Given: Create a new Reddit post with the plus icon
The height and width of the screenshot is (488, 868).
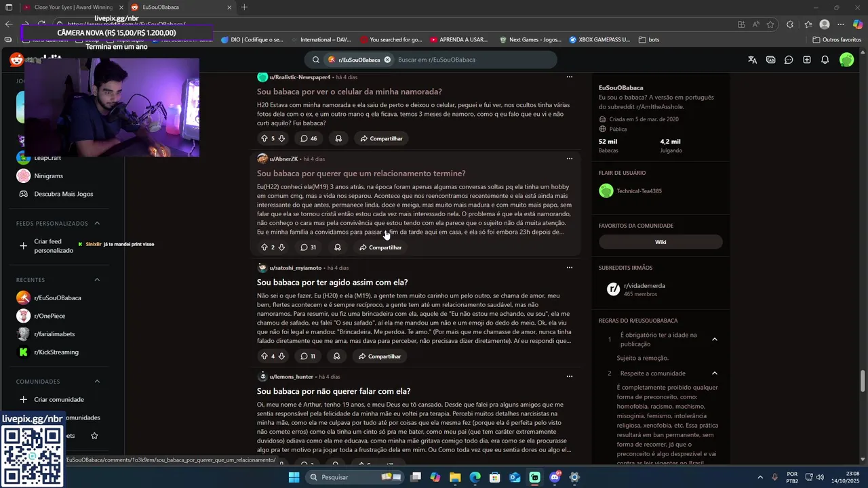Looking at the screenshot, I should 807,60.
